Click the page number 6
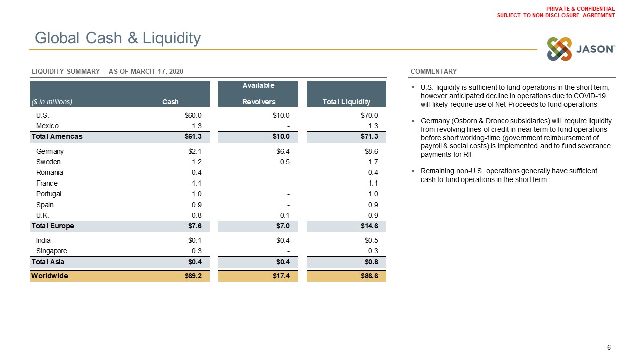Viewport: 644px width, 362px height. [x=609, y=347]
